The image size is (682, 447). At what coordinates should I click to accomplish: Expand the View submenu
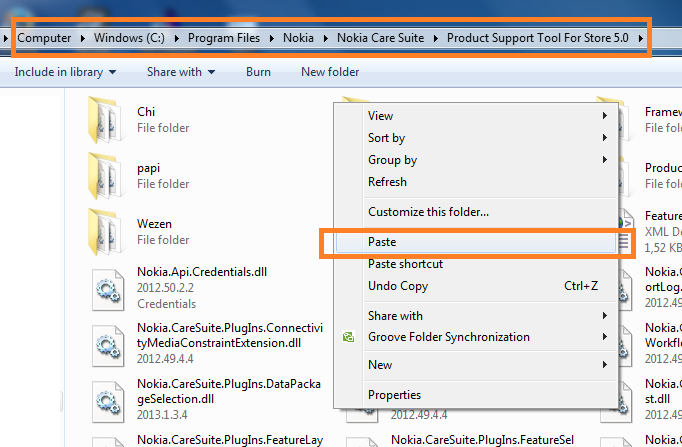[475, 116]
